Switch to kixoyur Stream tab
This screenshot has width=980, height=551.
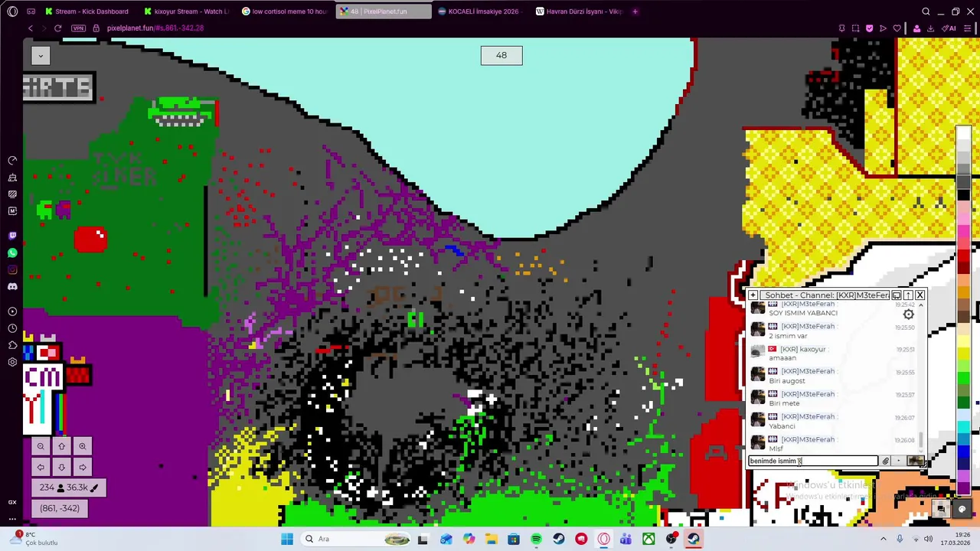[x=186, y=11]
